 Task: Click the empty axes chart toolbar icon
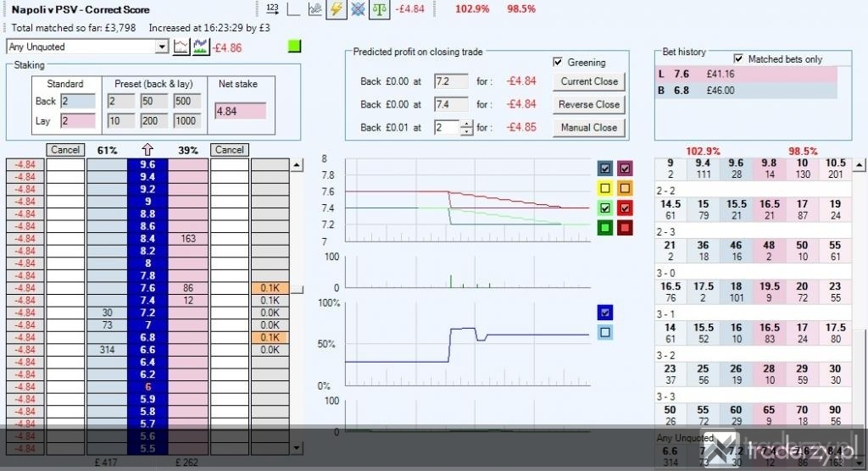[293, 8]
